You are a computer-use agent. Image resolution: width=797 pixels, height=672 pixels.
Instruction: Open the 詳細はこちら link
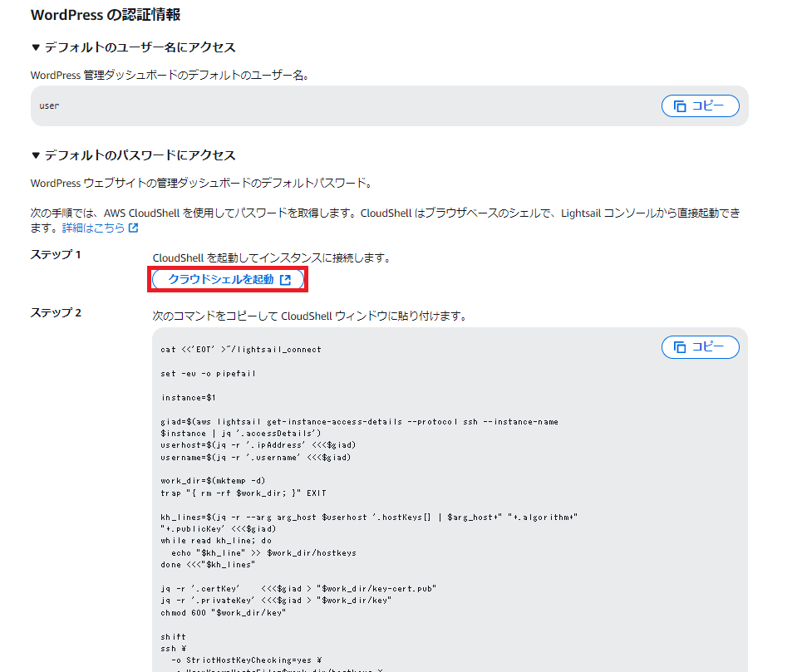pos(94,228)
